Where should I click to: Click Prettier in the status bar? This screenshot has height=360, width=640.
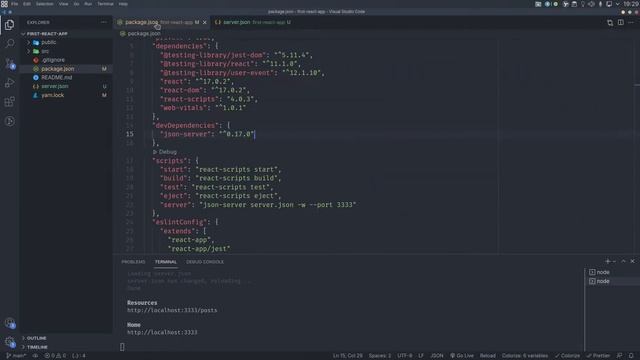tap(598, 356)
